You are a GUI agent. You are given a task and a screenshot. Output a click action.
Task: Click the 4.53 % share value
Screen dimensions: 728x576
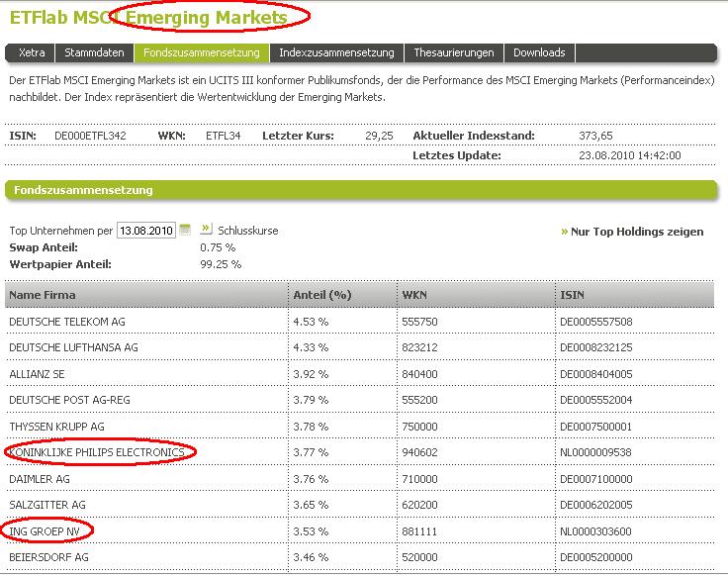tap(311, 322)
